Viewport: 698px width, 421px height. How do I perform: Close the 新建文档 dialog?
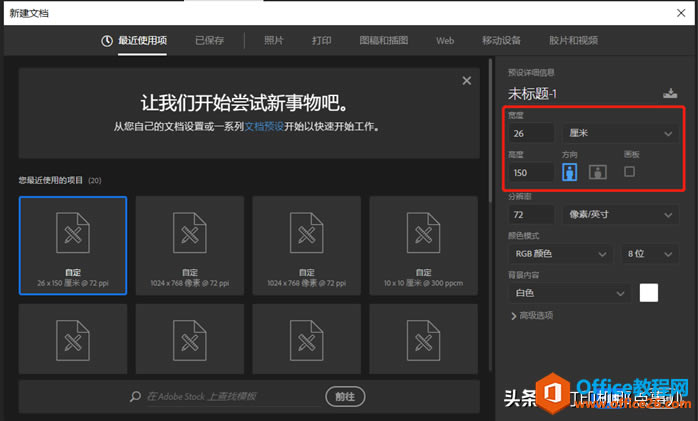point(681,13)
